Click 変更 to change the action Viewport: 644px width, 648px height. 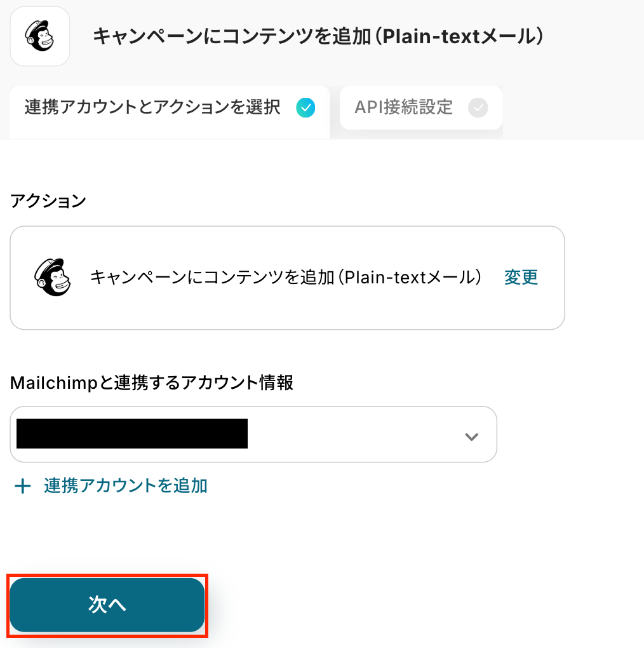521,278
